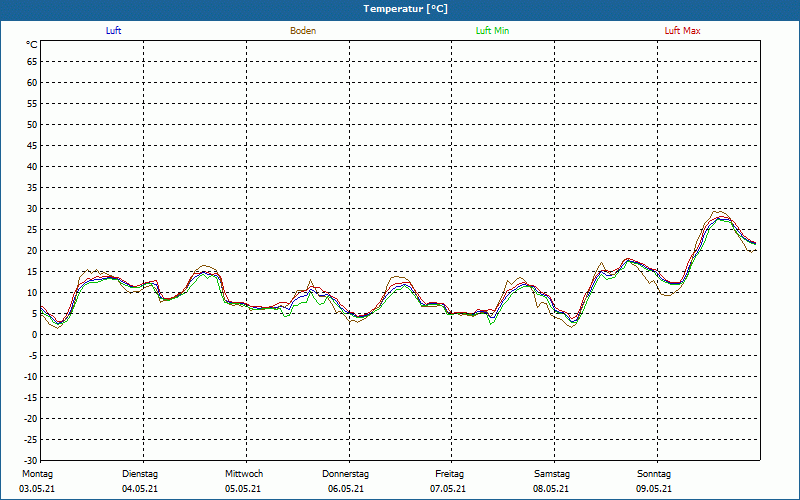Click the Luft Max legend label
Viewport: 800px width, 500px height.
pos(682,31)
